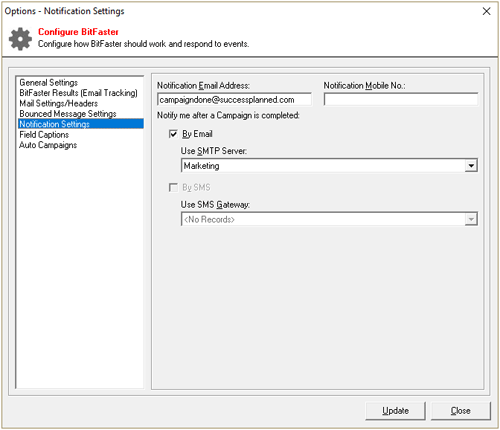
Task: Select Bounced Message Settings entry
Action: pos(68,114)
